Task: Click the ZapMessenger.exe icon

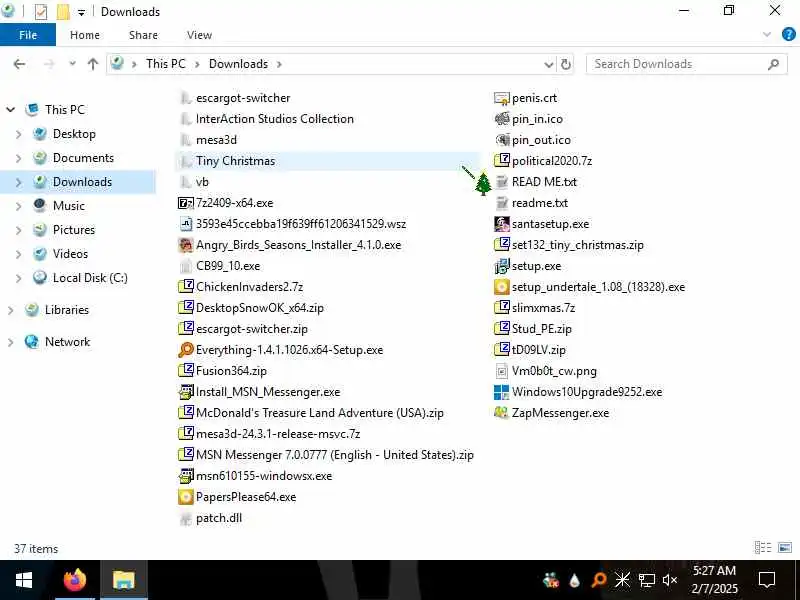Action: coord(502,413)
